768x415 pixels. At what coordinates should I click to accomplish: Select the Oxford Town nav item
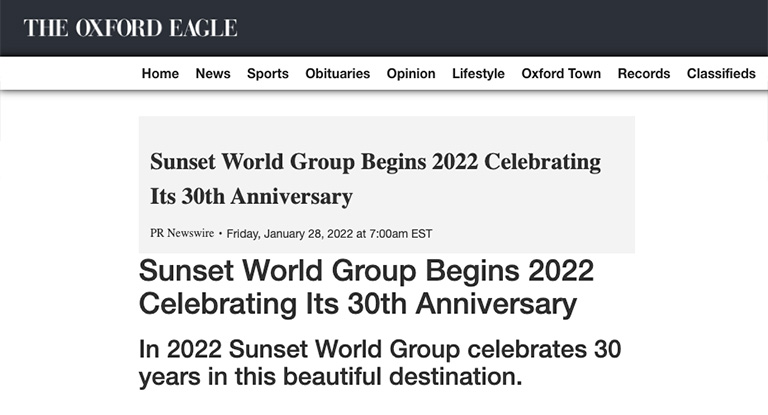[561, 73]
